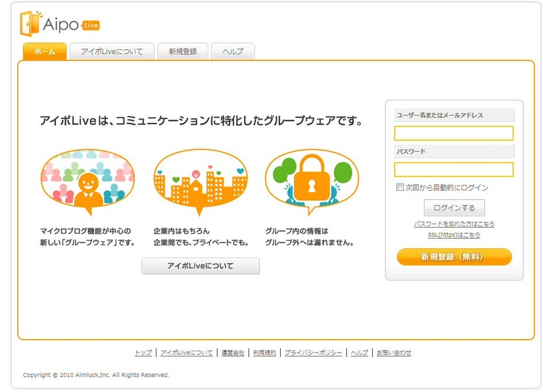Click the microblog people speech-bubble illustration
Screen dimensions: 543x392
point(87,182)
